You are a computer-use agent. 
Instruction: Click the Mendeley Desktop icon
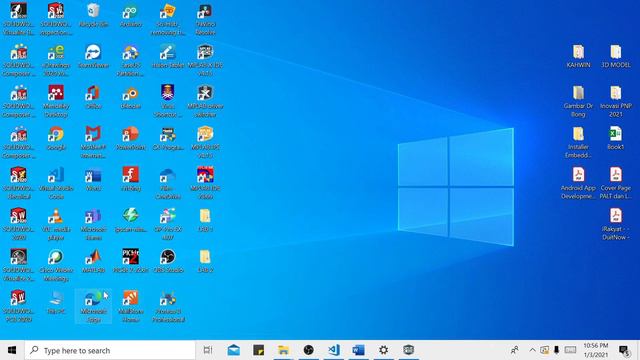[x=56, y=101]
